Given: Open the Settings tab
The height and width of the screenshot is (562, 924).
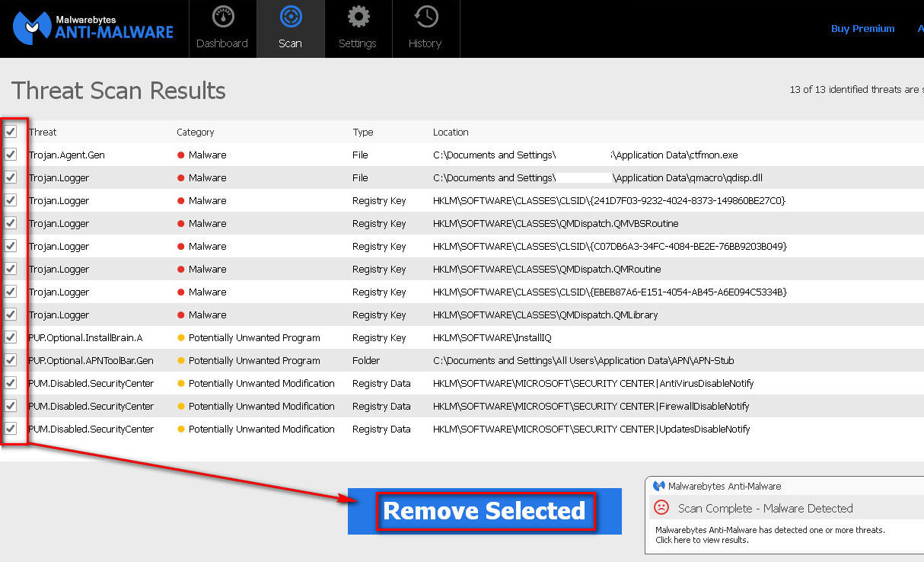Looking at the screenshot, I should pos(358,29).
